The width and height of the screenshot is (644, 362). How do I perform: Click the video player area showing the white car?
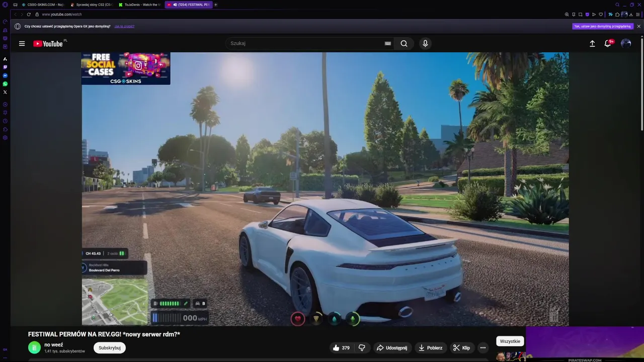[x=325, y=189]
